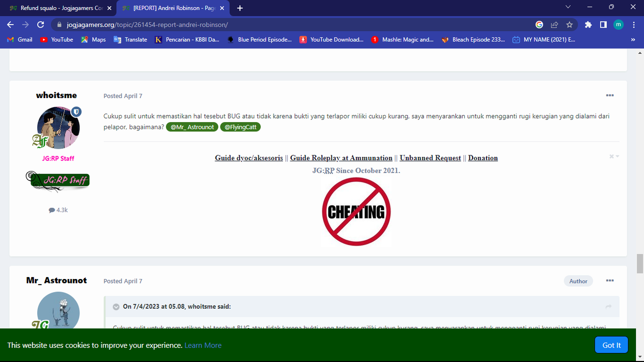Open the Translate bookmark
Screen dimensions: 644x362
pyautogui.click(x=130, y=40)
